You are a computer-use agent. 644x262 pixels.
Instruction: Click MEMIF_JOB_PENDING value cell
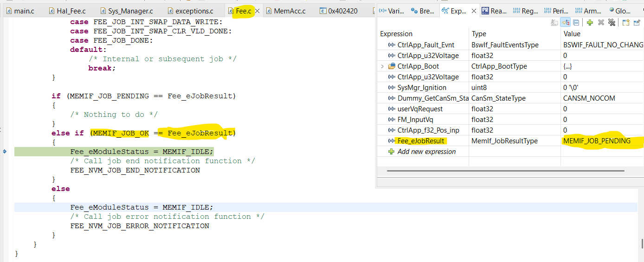tap(597, 141)
